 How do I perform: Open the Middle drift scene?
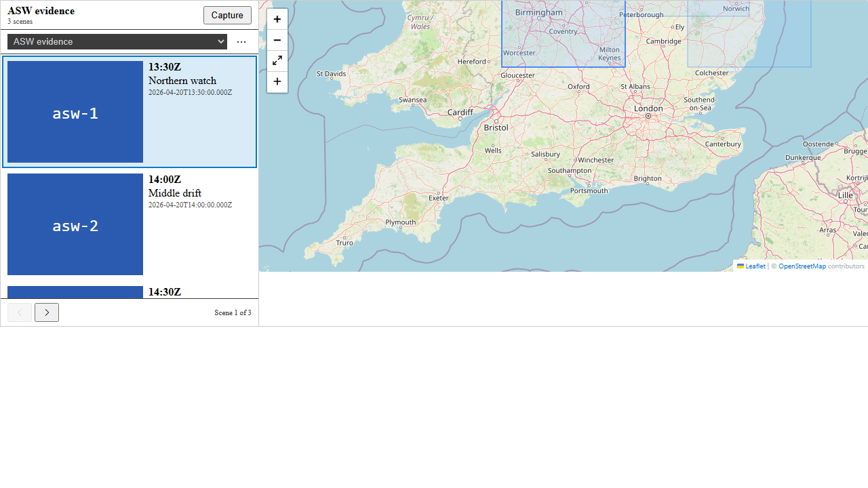[x=175, y=193]
